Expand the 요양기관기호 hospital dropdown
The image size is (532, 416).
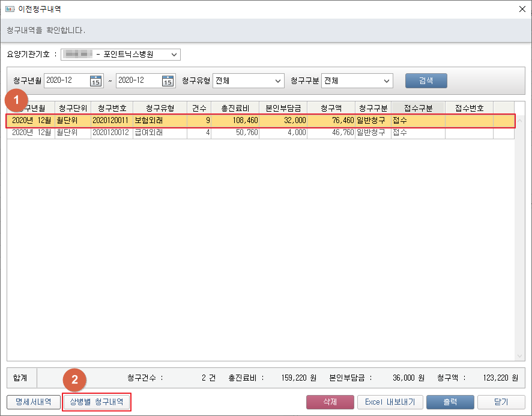click(174, 55)
